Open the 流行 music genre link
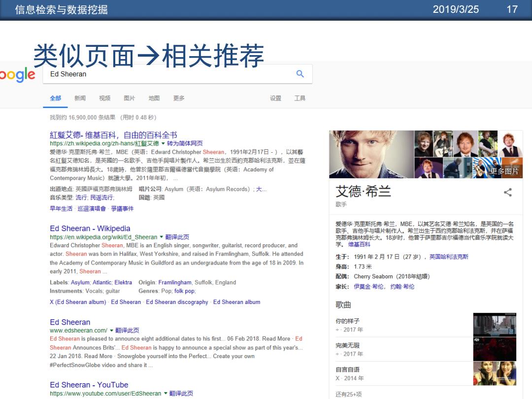The height and width of the screenshot is (399, 532). point(81,198)
